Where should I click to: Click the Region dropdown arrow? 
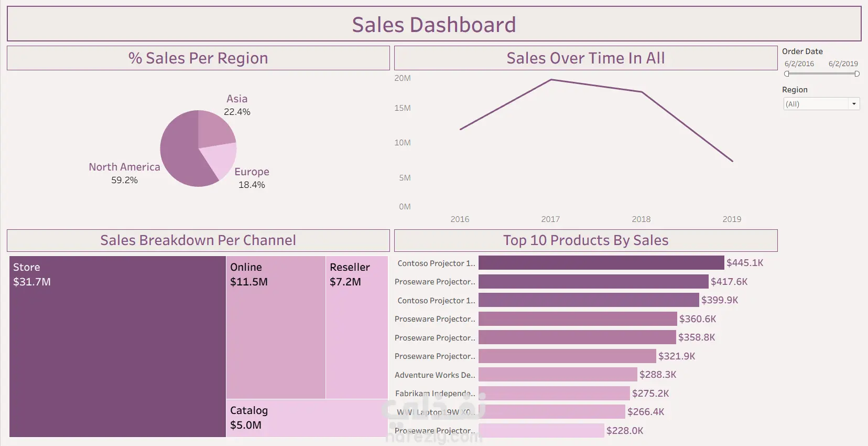(x=854, y=104)
